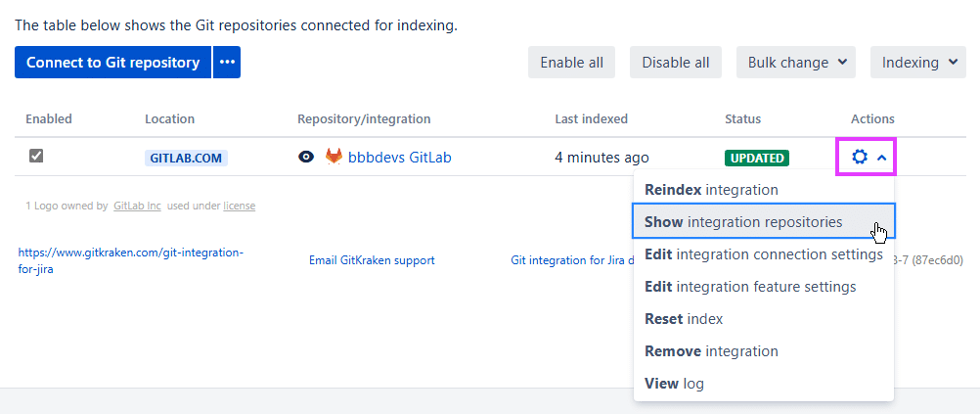Open Edit integration connection settings
980x414 pixels.
click(763, 254)
